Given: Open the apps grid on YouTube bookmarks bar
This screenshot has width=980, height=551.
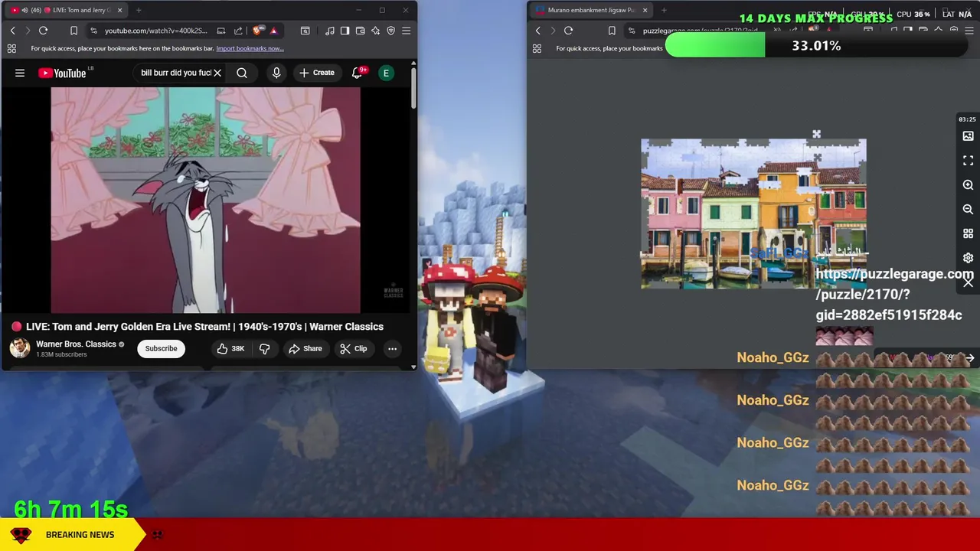Looking at the screenshot, I should (11, 48).
